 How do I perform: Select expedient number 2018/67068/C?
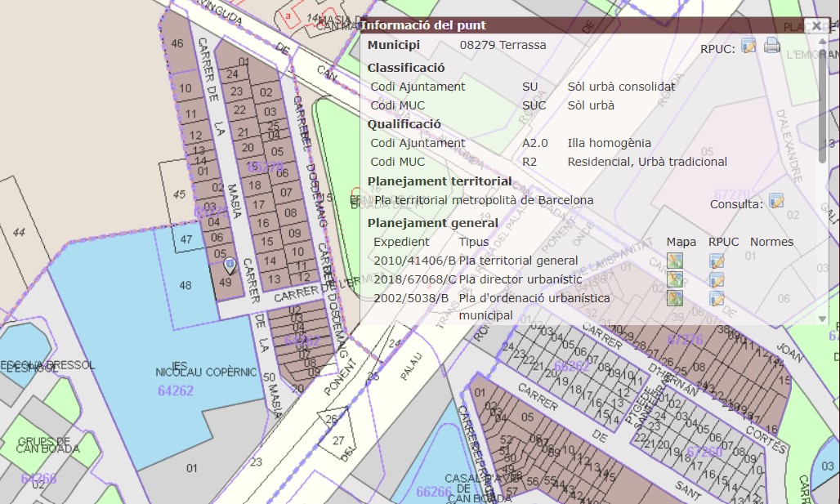pos(414,279)
